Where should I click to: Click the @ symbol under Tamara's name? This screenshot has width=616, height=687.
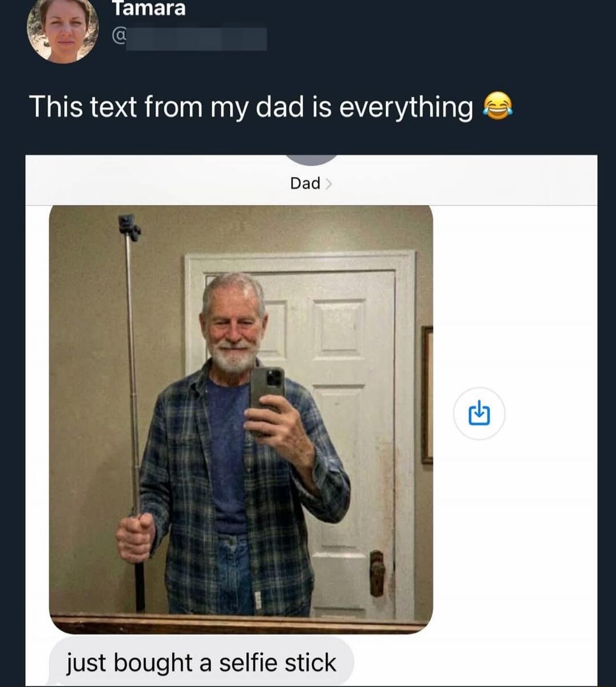coord(119,37)
